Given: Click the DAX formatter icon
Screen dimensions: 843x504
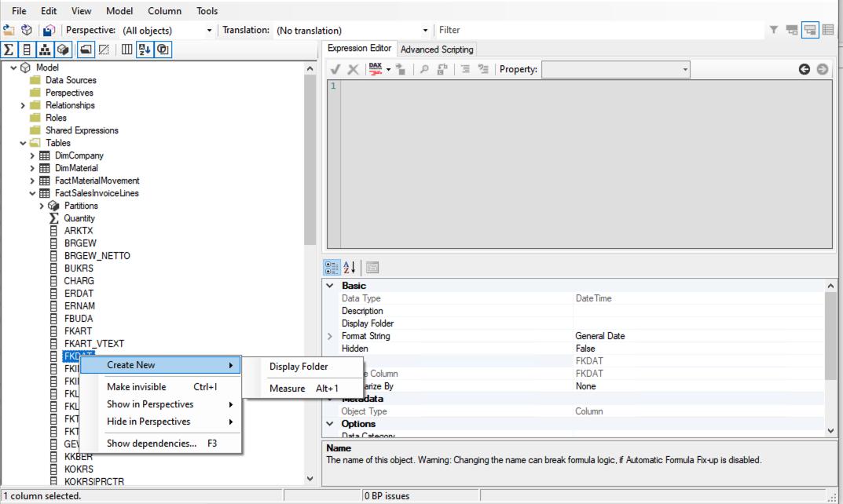Looking at the screenshot, I should 376,69.
